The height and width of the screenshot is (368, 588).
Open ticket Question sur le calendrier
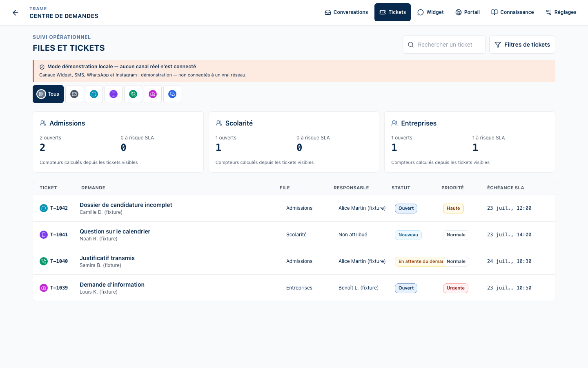[115, 231]
